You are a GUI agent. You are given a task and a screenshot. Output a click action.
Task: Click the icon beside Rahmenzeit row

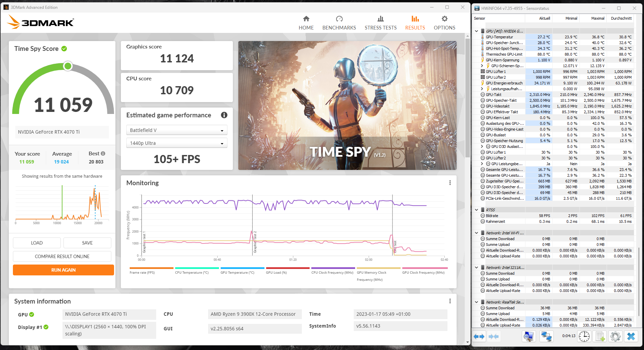click(482, 221)
